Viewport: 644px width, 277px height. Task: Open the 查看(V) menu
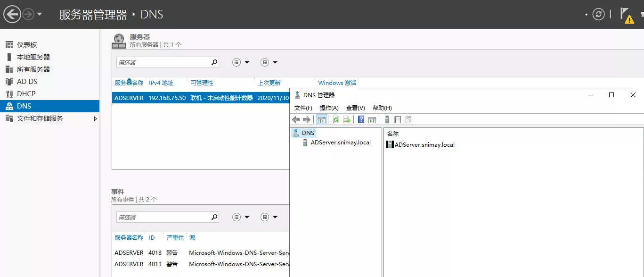click(355, 108)
